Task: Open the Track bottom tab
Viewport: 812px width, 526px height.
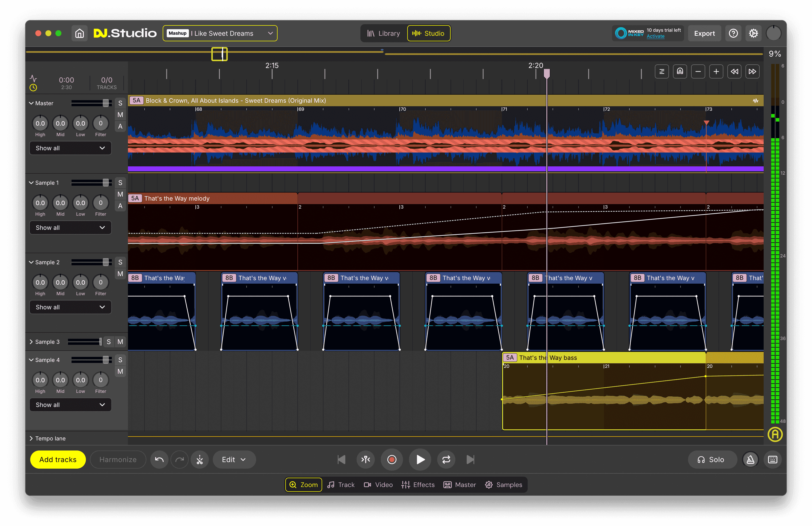Action: pyautogui.click(x=341, y=485)
